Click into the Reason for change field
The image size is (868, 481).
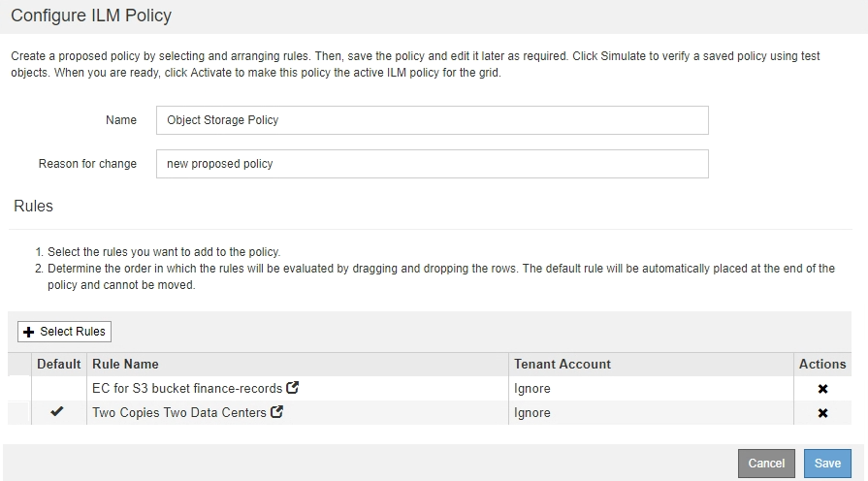pyautogui.click(x=432, y=164)
